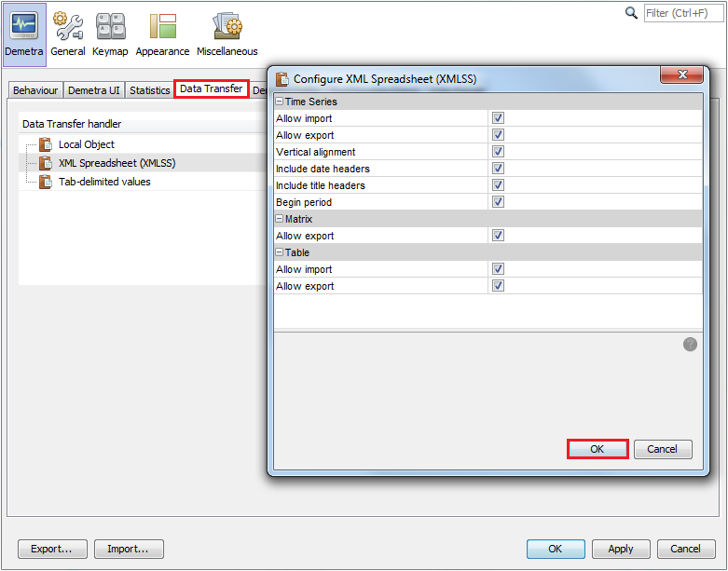Select the Tab-delimited values handler
Image resolution: width=728 pixels, height=571 pixels.
click(x=103, y=182)
